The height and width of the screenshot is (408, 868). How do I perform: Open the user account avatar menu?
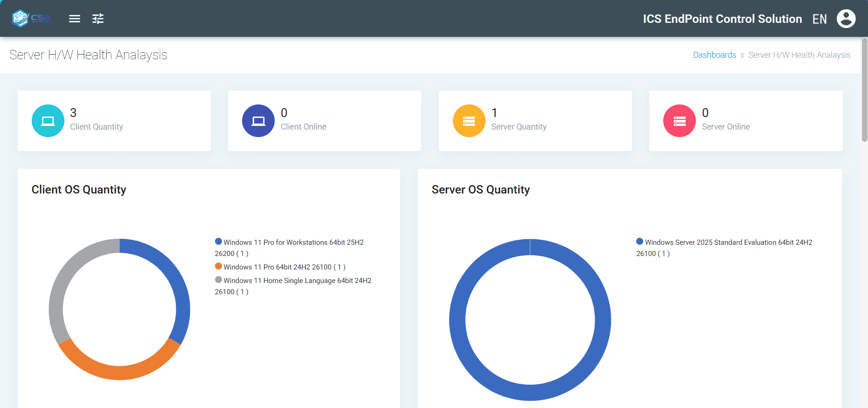pyautogui.click(x=846, y=19)
